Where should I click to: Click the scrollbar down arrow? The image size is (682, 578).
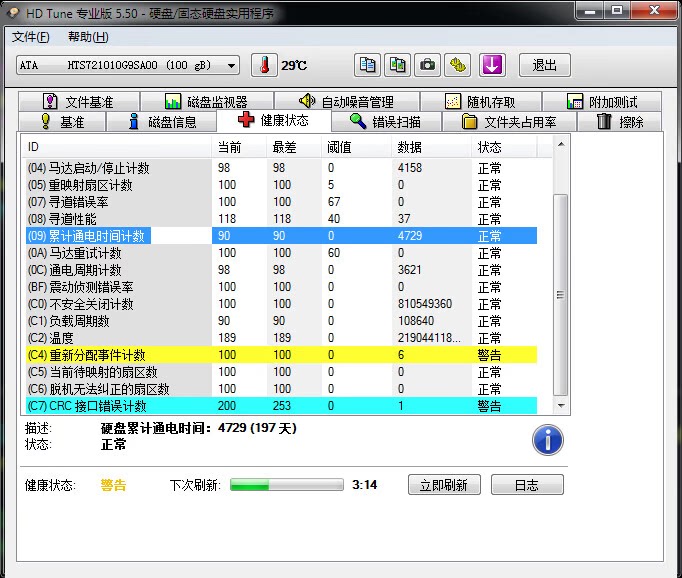tap(561, 405)
